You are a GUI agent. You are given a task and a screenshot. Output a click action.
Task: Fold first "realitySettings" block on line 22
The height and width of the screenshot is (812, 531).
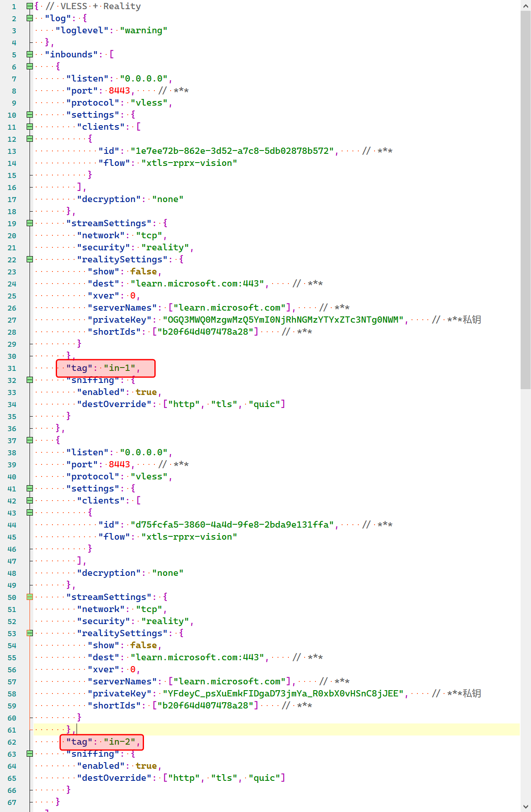click(30, 259)
